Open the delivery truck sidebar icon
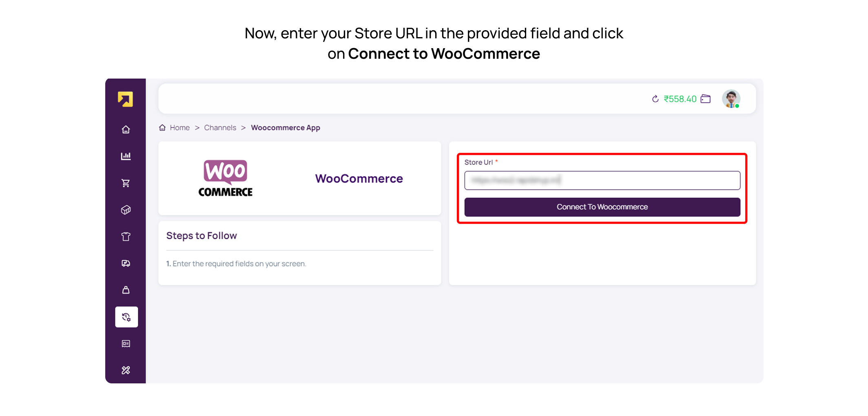 126,263
